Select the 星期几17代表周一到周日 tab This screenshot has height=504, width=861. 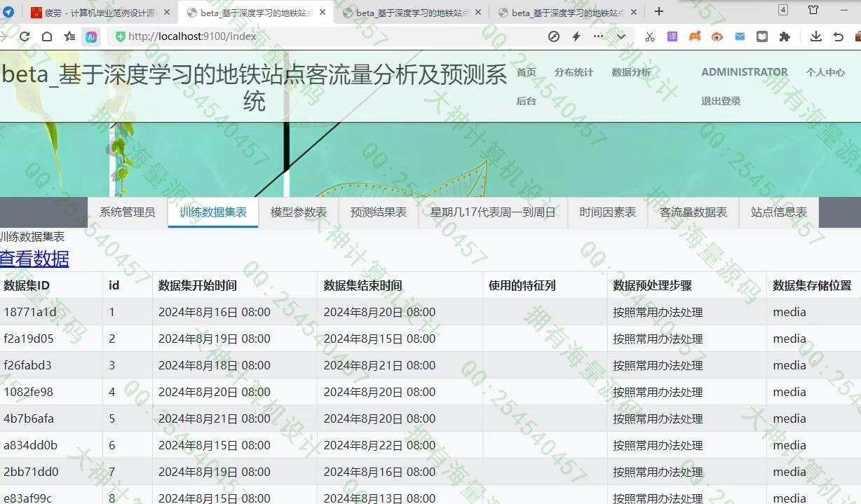point(493,212)
